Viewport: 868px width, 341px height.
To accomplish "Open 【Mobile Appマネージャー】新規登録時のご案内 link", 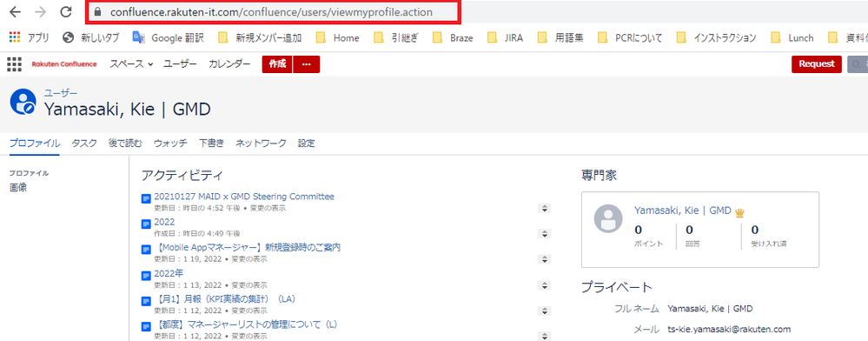I will point(247,247).
